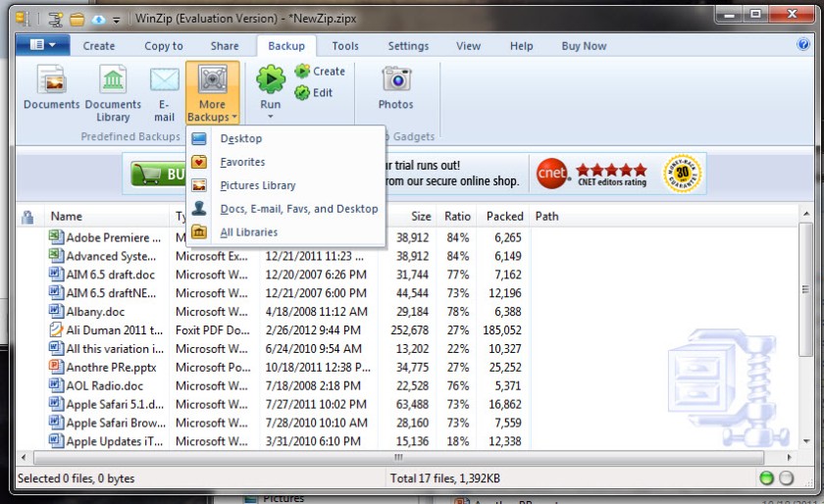The width and height of the screenshot is (824, 504).
Task: Click the lock column header icon
Action: (27, 217)
